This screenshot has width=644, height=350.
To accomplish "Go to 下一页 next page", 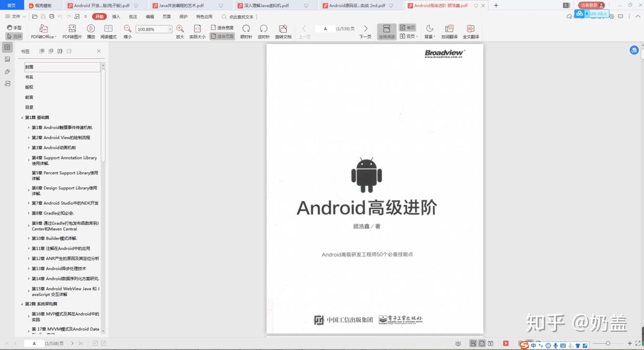I will click(366, 31).
